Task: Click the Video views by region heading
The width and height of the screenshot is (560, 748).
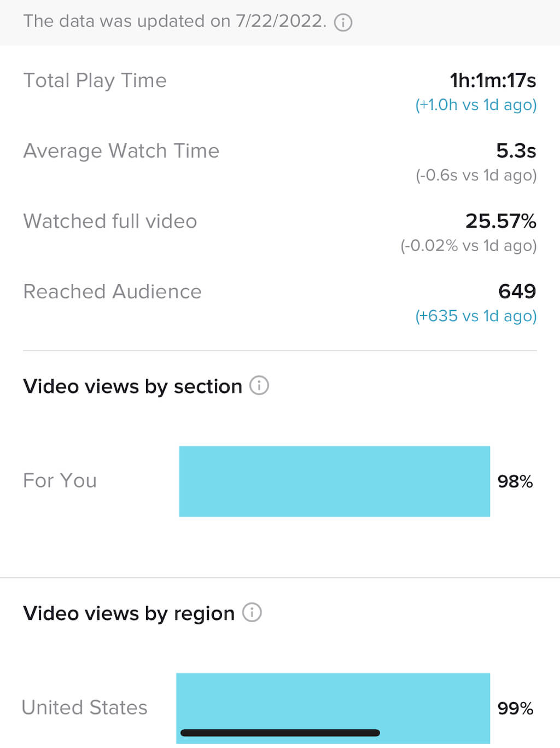Action: [129, 613]
